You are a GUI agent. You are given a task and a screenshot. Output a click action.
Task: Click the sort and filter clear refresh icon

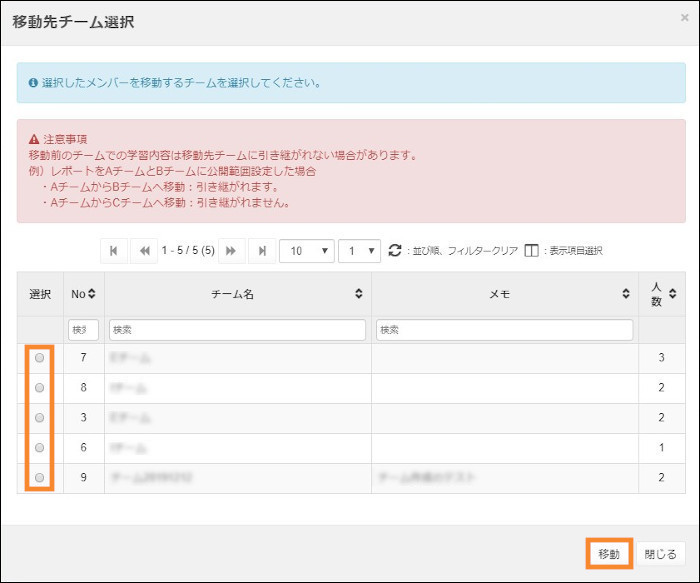pos(395,250)
